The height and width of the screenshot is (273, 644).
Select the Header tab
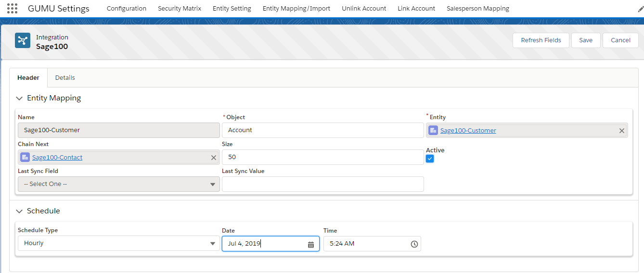(x=28, y=77)
